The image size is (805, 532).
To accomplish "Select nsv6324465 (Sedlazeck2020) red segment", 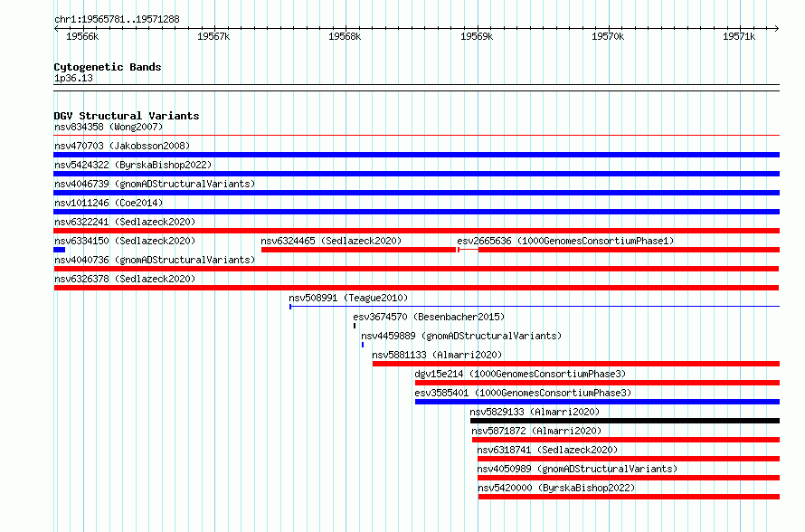I will (358, 250).
